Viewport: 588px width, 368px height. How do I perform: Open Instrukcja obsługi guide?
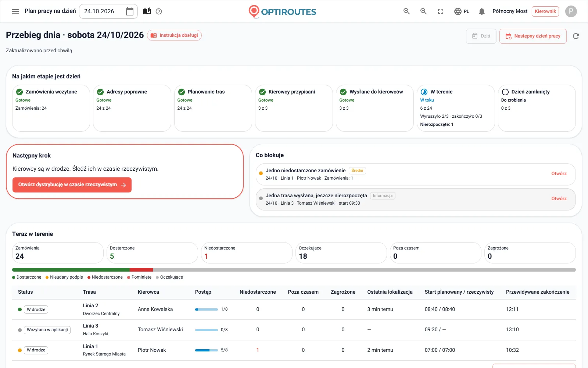175,35
